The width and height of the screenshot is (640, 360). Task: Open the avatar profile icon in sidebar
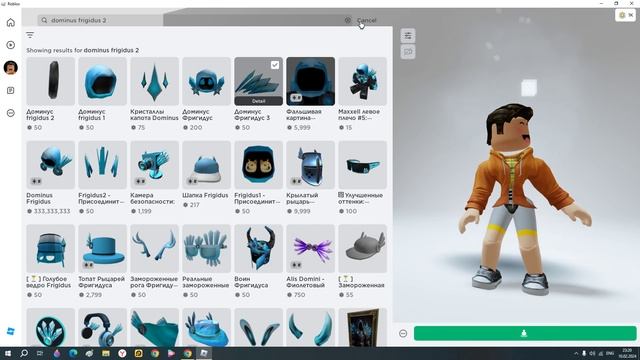tap(11, 67)
